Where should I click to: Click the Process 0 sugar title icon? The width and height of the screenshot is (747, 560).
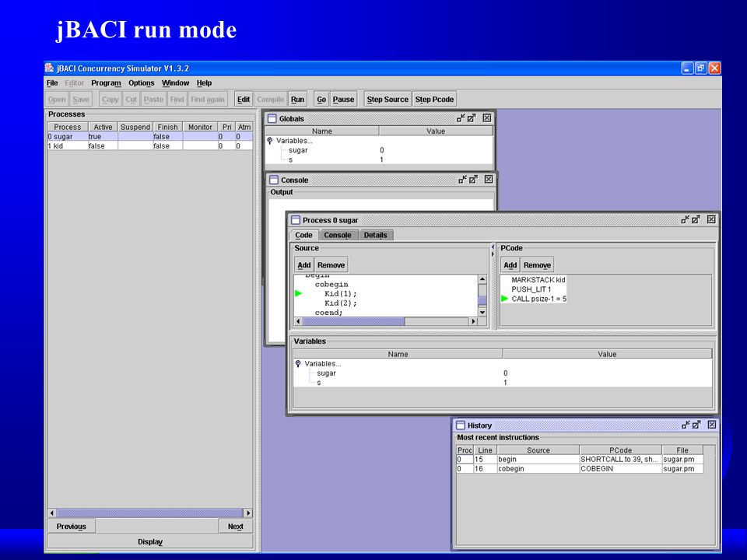click(296, 219)
